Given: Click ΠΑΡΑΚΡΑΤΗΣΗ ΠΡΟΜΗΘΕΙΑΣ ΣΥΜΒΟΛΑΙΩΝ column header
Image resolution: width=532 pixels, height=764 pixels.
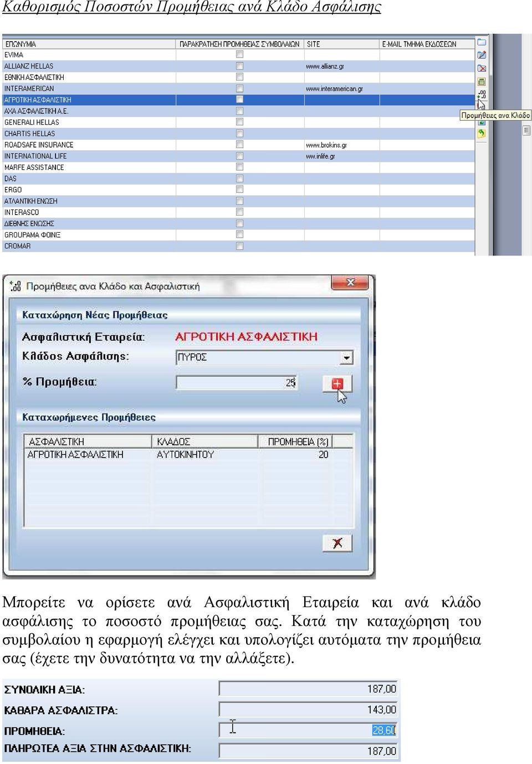Looking at the screenshot, I should (x=240, y=44).
